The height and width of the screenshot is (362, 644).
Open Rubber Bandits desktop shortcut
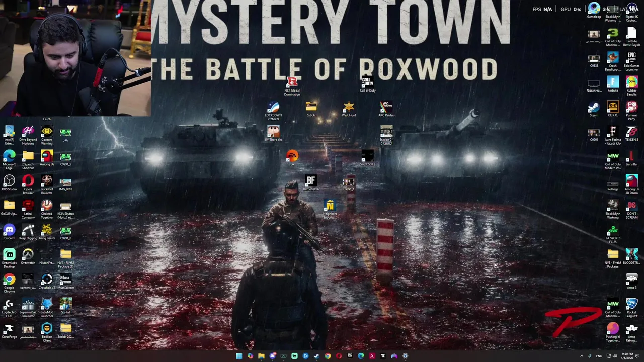tap(632, 86)
